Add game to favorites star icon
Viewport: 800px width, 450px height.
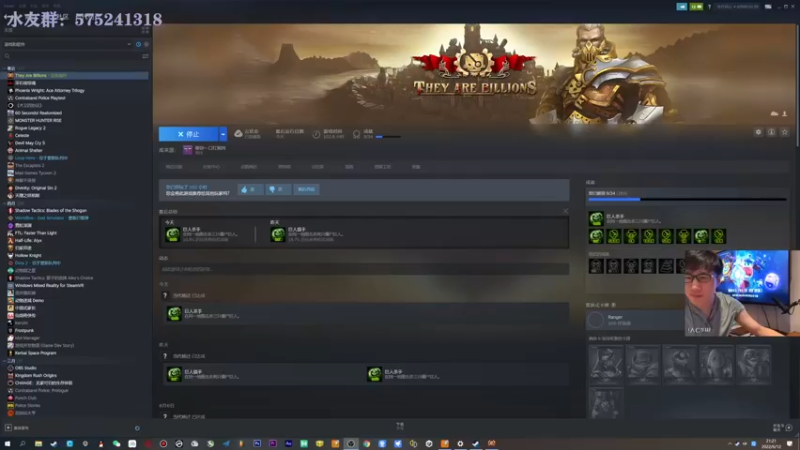(785, 132)
